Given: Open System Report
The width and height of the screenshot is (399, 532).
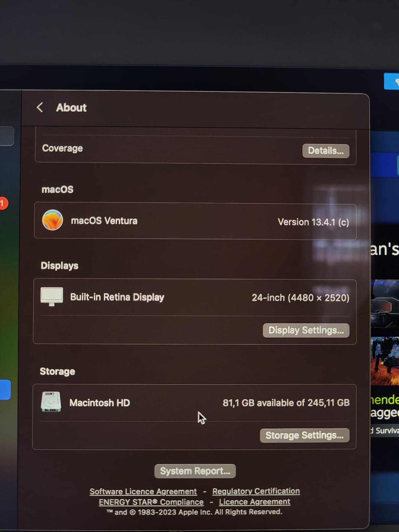Looking at the screenshot, I should point(195,471).
